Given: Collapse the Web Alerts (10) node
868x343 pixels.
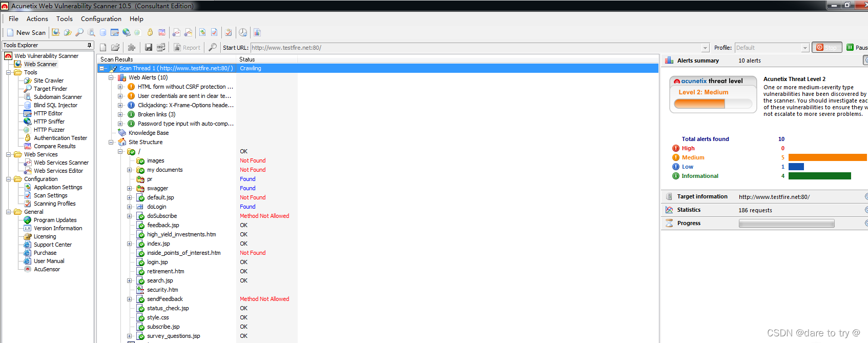Looking at the screenshot, I should 111,77.
